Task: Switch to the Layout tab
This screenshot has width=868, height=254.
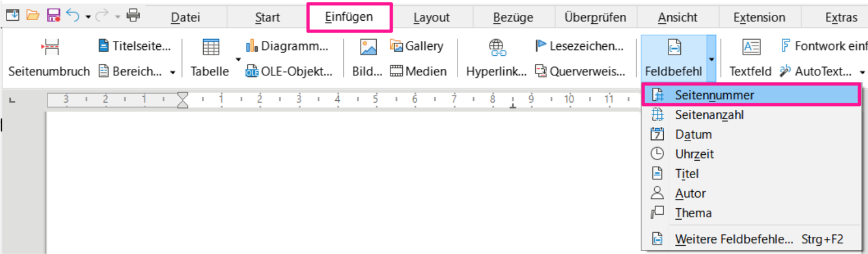Action: (x=431, y=18)
